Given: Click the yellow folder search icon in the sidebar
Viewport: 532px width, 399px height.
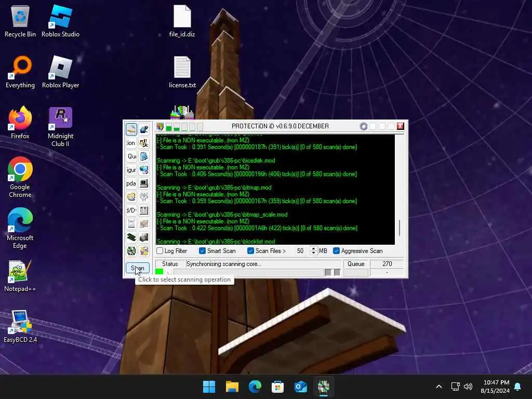Looking at the screenshot, I should [131, 197].
